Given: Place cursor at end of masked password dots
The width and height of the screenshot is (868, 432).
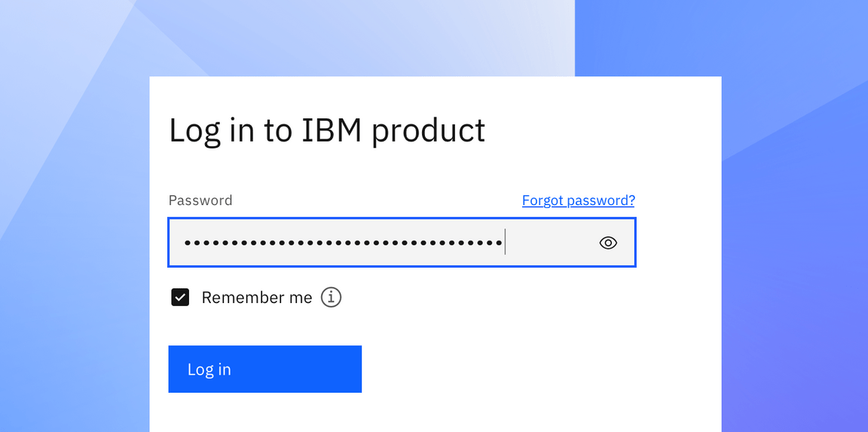Looking at the screenshot, I should pos(504,243).
